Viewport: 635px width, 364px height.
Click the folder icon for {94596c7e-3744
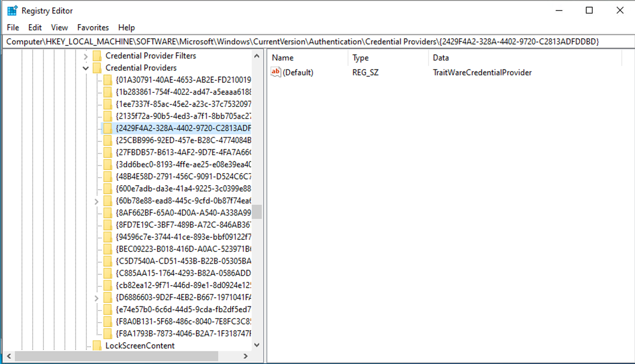pyautogui.click(x=108, y=237)
